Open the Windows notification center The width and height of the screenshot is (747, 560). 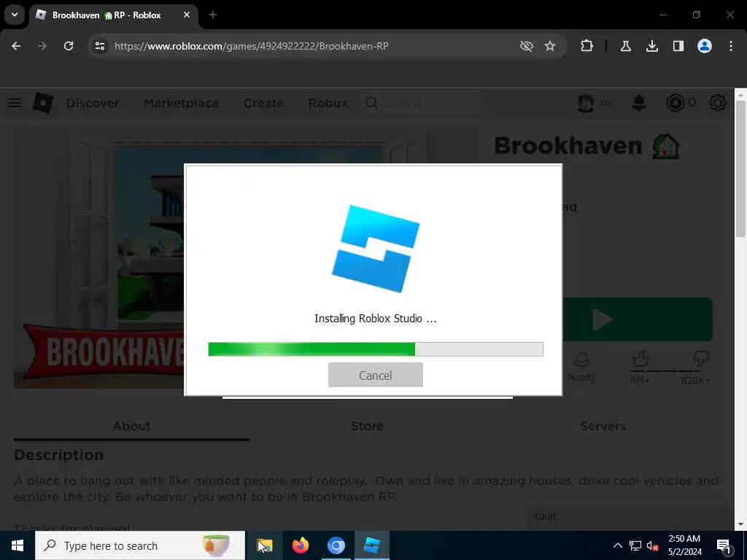pos(724,545)
